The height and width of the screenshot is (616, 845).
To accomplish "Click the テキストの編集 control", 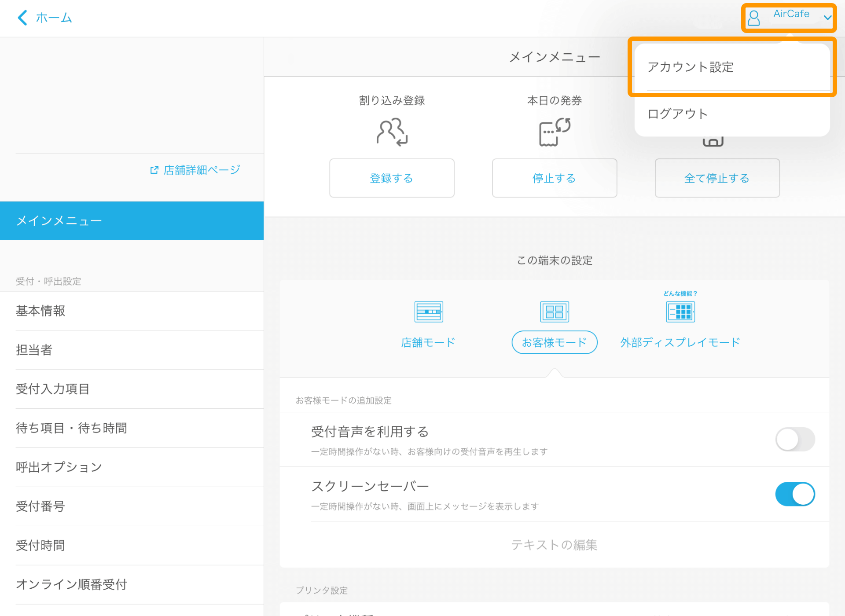I will [554, 545].
